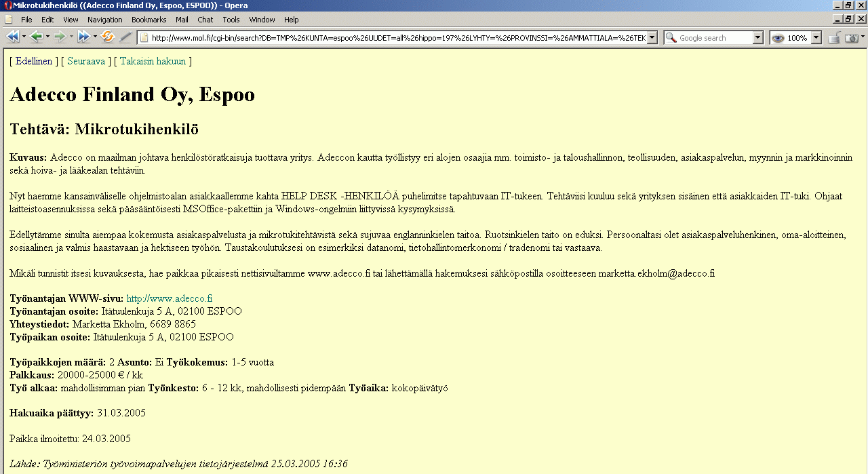Viewport: 868px width, 474px height.
Task: Click the Työkokemus value 1-5 vuotta
Action: click(x=253, y=362)
